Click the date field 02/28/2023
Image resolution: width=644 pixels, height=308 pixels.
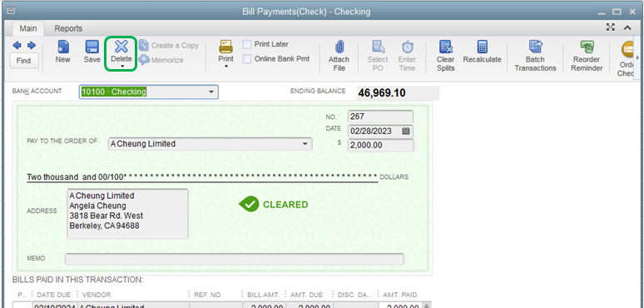(x=374, y=132)
